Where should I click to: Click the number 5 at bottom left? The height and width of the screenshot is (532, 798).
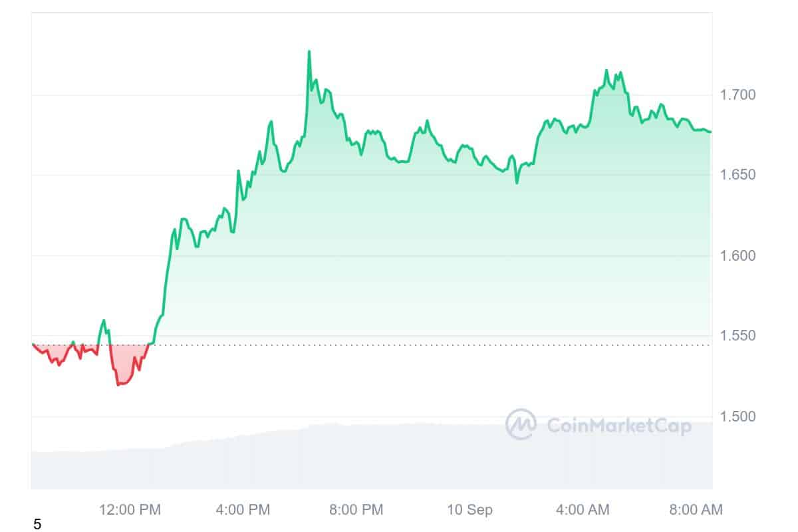pyautogui.click(x=37, y=525)
